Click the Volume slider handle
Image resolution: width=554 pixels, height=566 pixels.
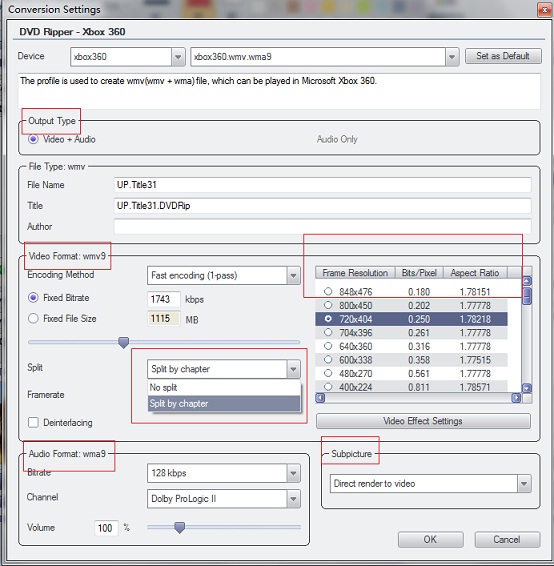coord(179,527)
